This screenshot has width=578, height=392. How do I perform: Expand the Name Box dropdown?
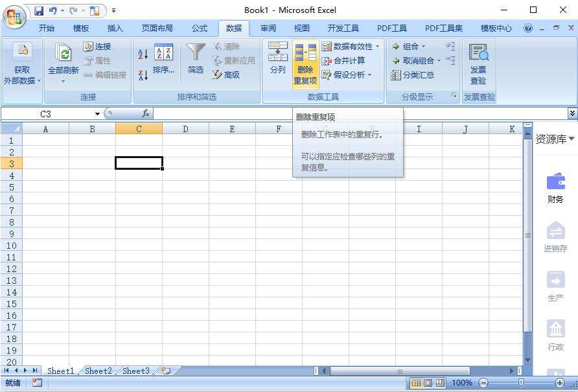[x=97, y=114]
